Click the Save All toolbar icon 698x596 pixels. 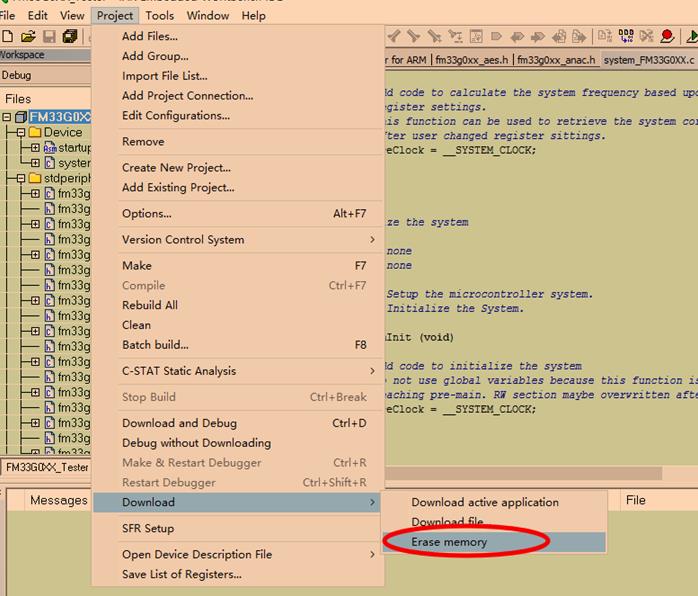tap(70, 37)
